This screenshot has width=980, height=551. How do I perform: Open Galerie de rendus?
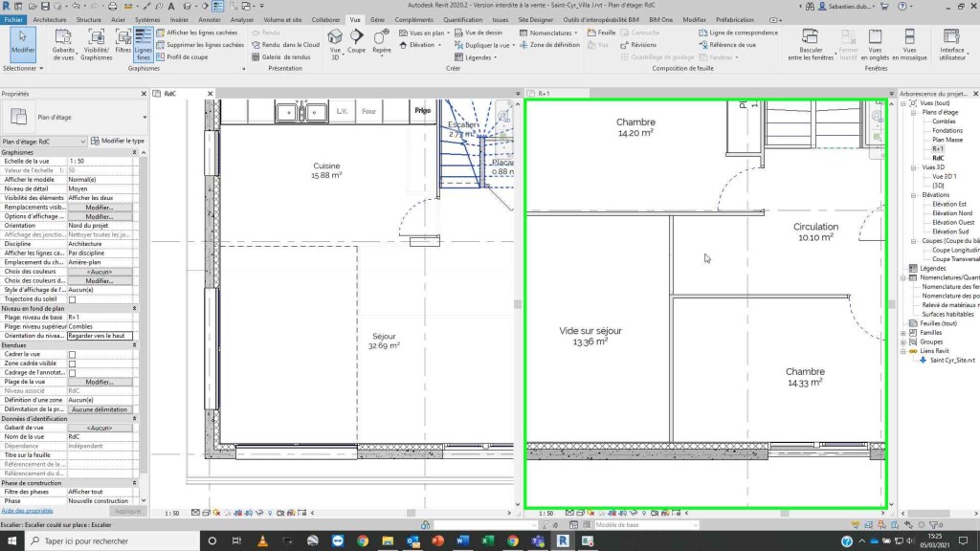280,56
